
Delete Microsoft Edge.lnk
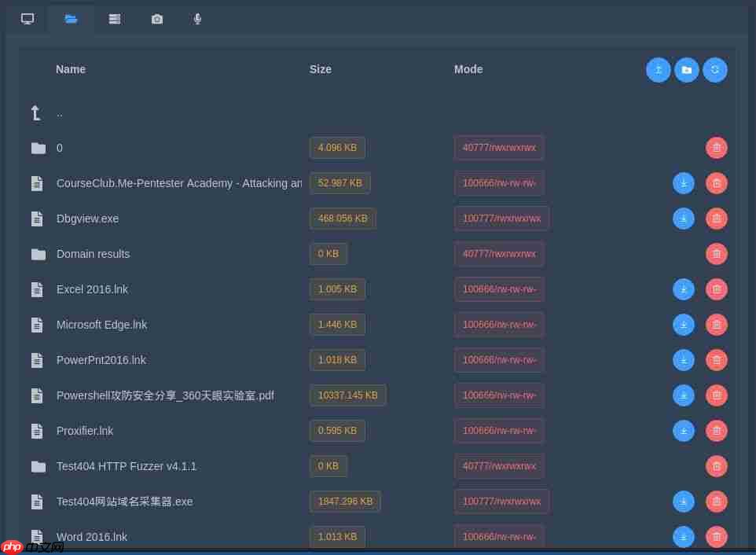717,325
